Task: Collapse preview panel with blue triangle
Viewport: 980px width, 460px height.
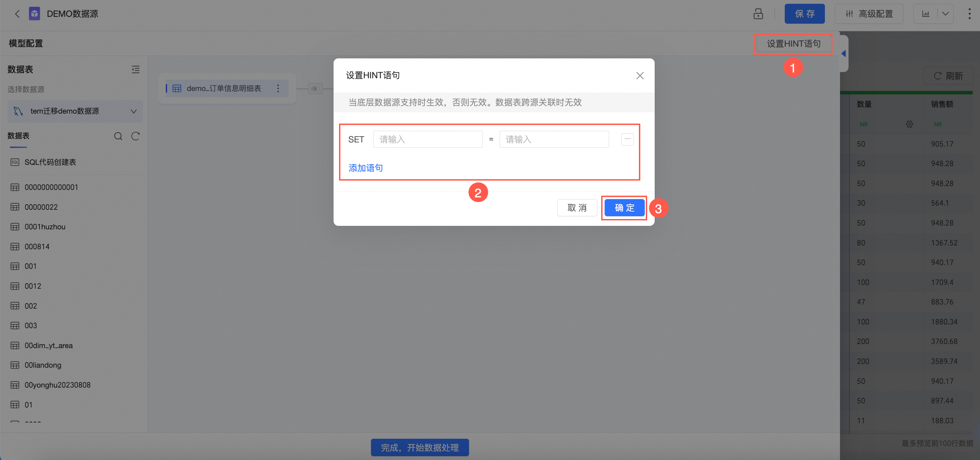Action: tap(843, 54)
